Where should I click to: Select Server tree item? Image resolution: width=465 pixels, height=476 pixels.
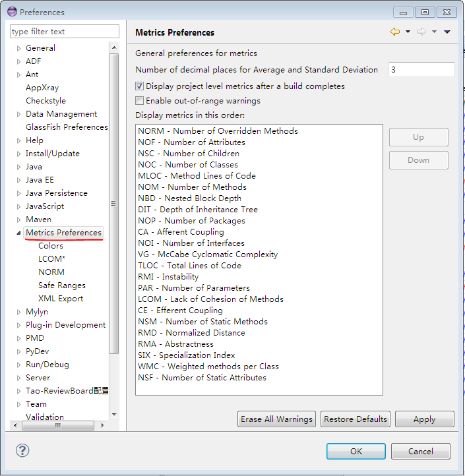38,378
